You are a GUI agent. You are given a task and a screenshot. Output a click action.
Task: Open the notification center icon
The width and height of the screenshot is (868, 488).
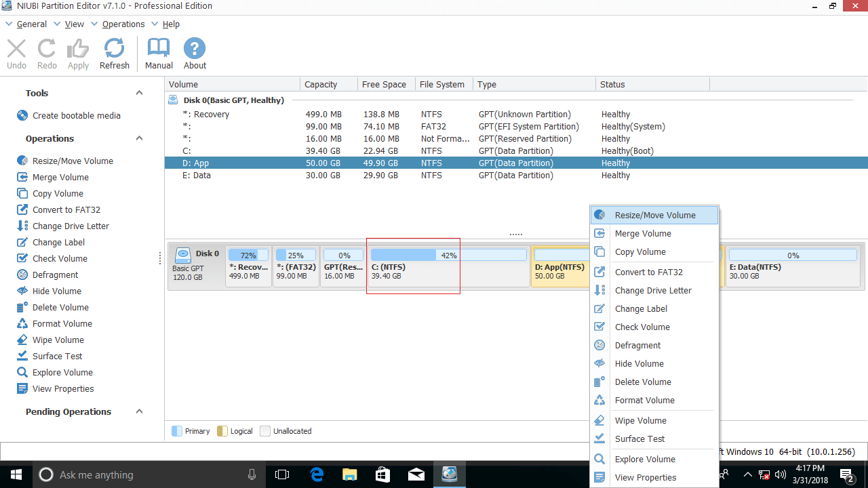click(847, 474)
